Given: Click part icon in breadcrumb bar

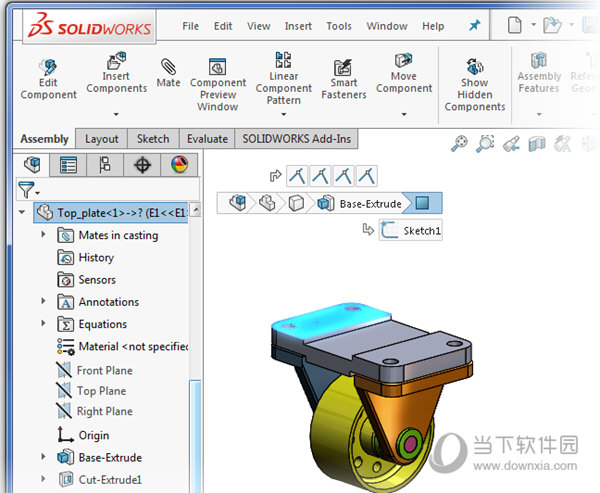Looking at the screenshot, I should [x=267, y=203].
